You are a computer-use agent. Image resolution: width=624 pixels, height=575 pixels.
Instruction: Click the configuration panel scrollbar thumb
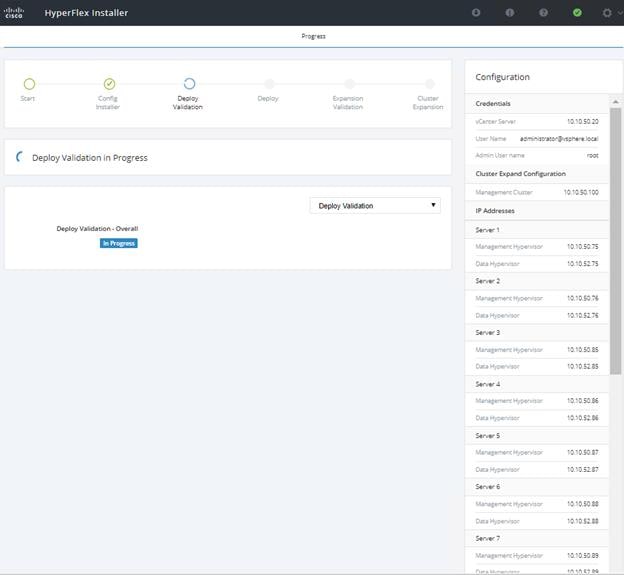[x=615, y=241]
